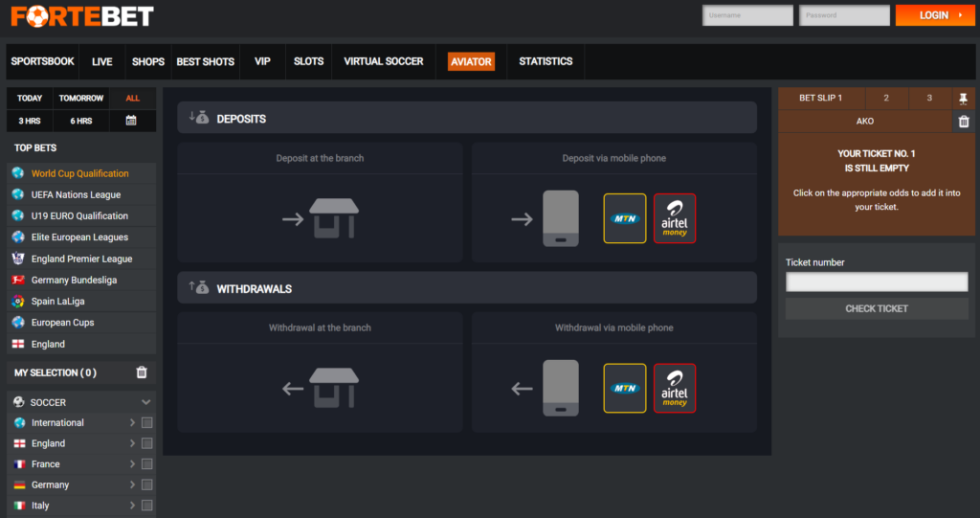Select Airtel Money icon under Deposit via mobile phone
980x518 pixels.
pos(675,218)
